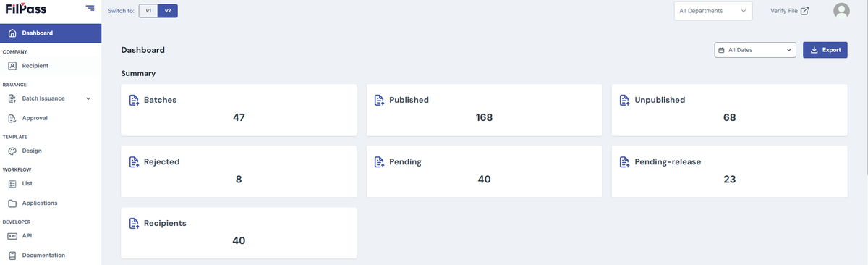The width and height of the screenshot is (868, 265).
Task: Switch to v1 version toggle
Action: [x=148, y=11]
